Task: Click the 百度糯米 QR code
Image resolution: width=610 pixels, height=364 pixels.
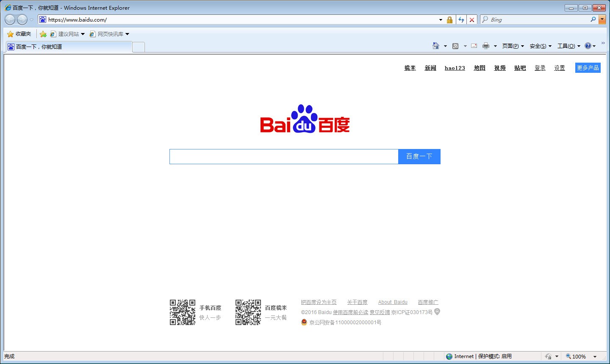Action: pyautogui.click(x=248, y=312)
